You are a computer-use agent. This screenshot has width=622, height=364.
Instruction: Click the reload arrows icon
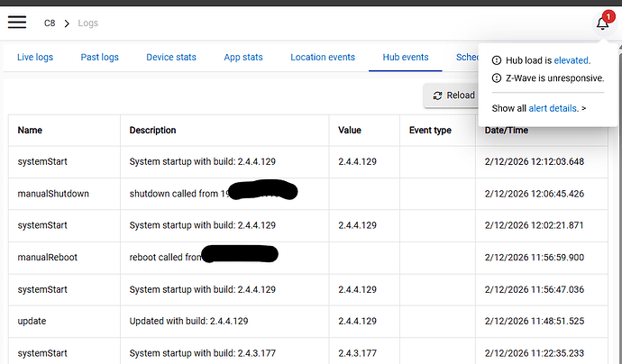click(x=438, y=96)
